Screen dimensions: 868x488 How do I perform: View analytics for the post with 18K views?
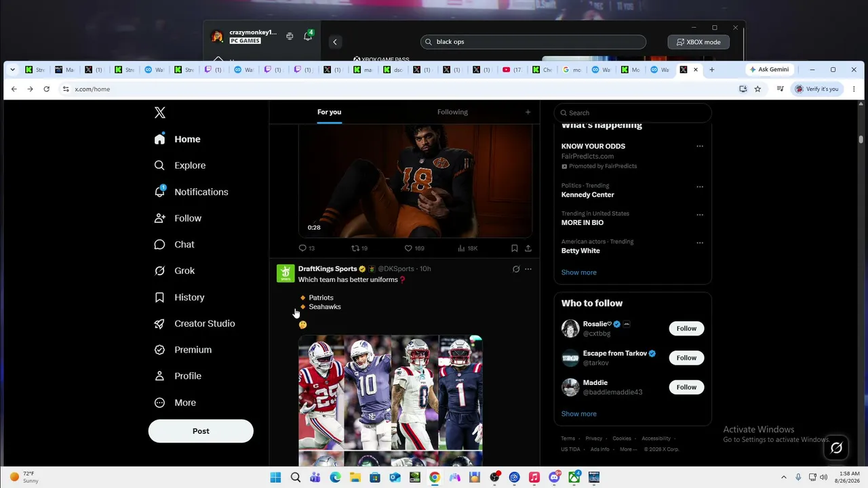click(x=467, y=248)
